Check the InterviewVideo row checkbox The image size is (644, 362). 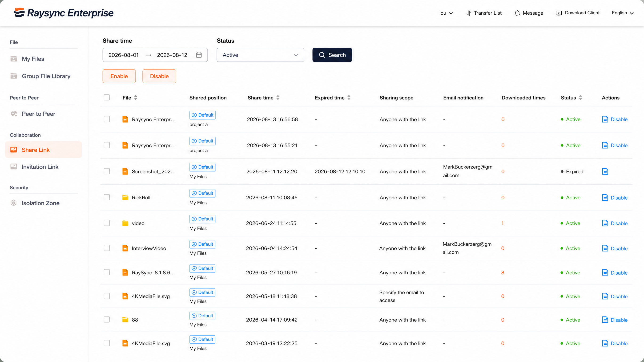[x=107, y=248]
